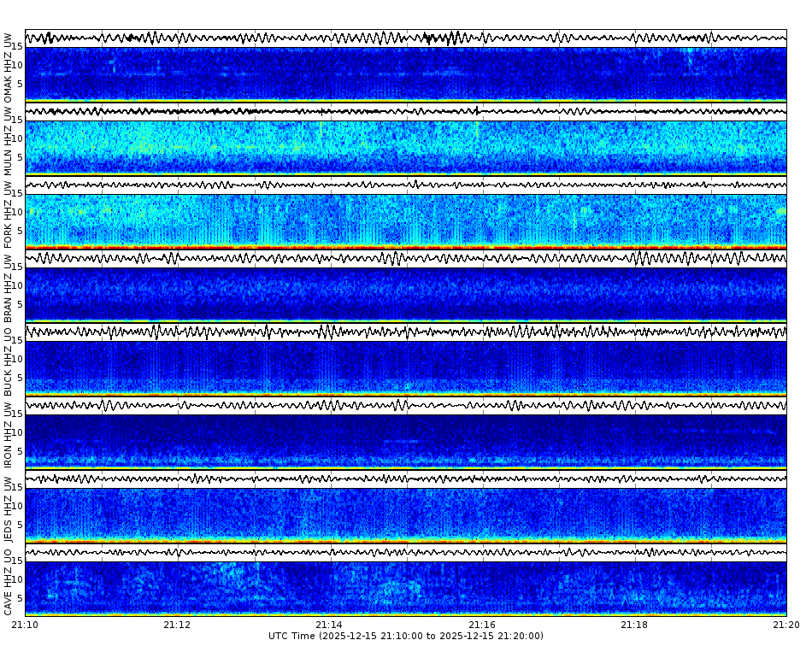
Task: Click the 21:18 time axis label
Action: click(x=636, y=625)
